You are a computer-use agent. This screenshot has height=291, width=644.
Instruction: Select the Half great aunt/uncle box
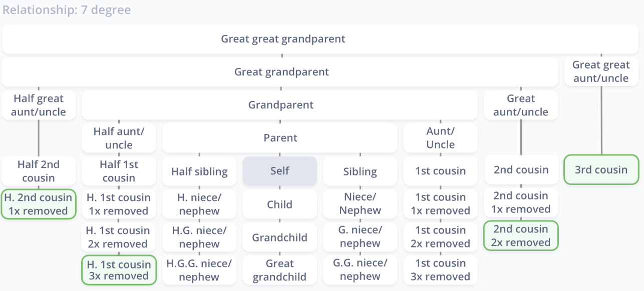[39, 105]
